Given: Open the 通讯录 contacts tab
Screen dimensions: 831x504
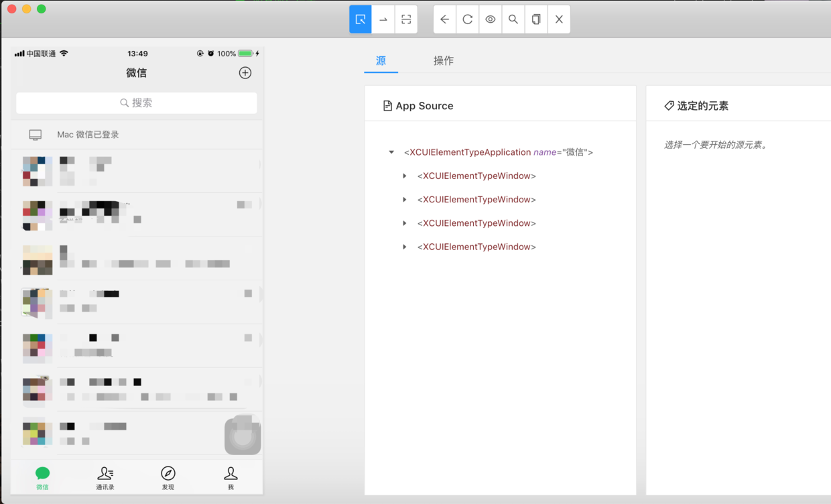Looking at the screenshot, I should click(x=105, y=479).
